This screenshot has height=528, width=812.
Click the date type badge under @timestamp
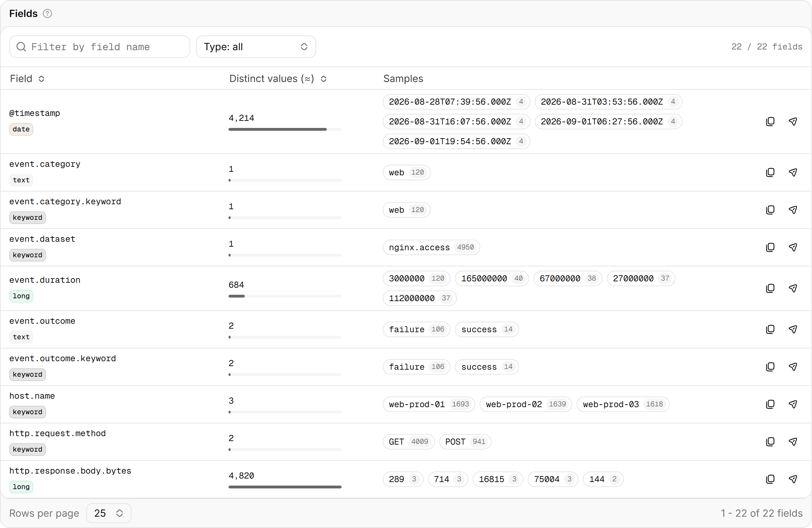tap(21, 129)
